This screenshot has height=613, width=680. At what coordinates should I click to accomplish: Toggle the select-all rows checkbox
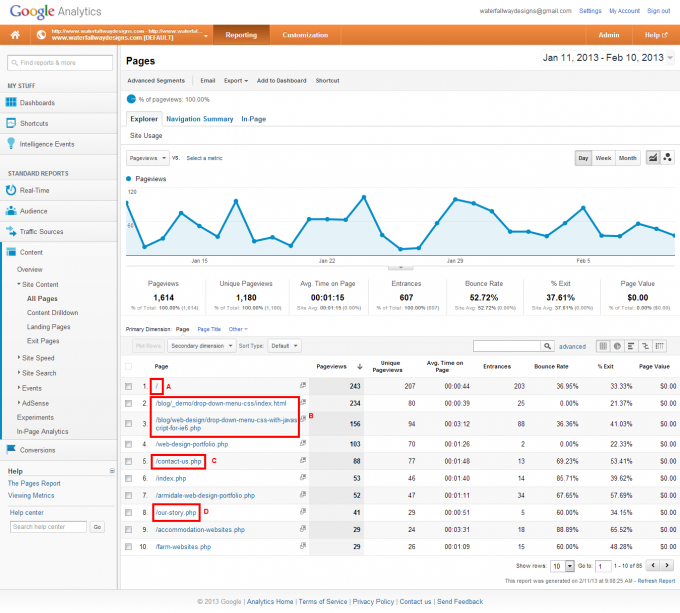(x=128, y=366)
